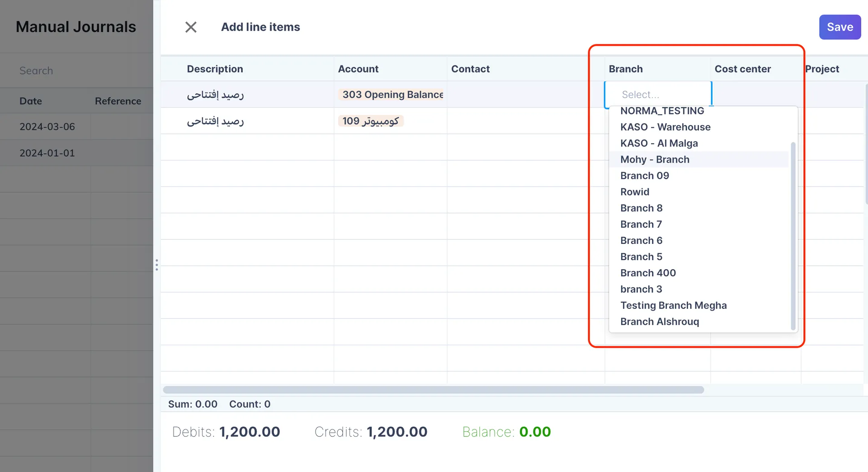Choose Branch Alshrouq from the list
The image size is (868, 472).
click(659, 322)
